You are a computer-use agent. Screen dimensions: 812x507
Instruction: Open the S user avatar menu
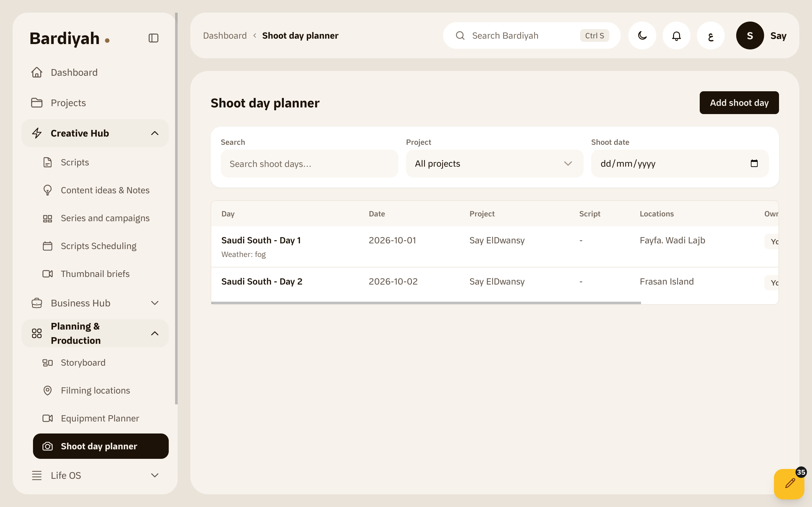[x=750, y=35]
